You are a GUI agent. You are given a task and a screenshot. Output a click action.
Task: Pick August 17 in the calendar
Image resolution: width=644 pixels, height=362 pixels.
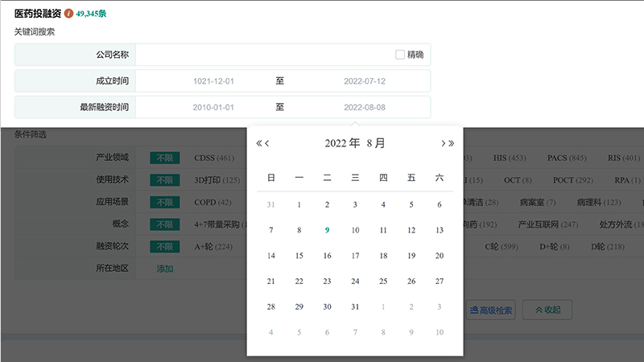click(x=355, y=256)
